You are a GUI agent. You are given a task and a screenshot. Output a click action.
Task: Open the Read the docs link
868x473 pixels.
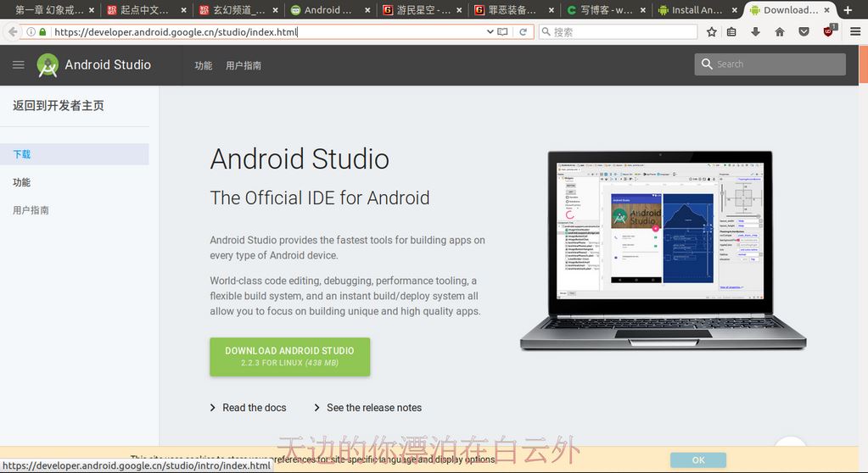(x=254, y=408)
